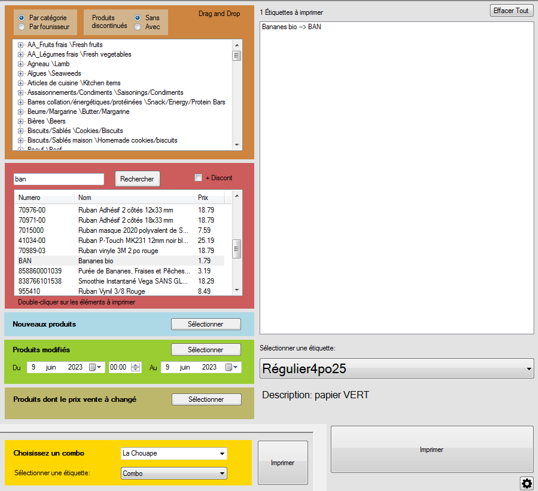Screen dimensions: 538x491
Task: Sort by the Nom column header
Action: click(134, 198)
